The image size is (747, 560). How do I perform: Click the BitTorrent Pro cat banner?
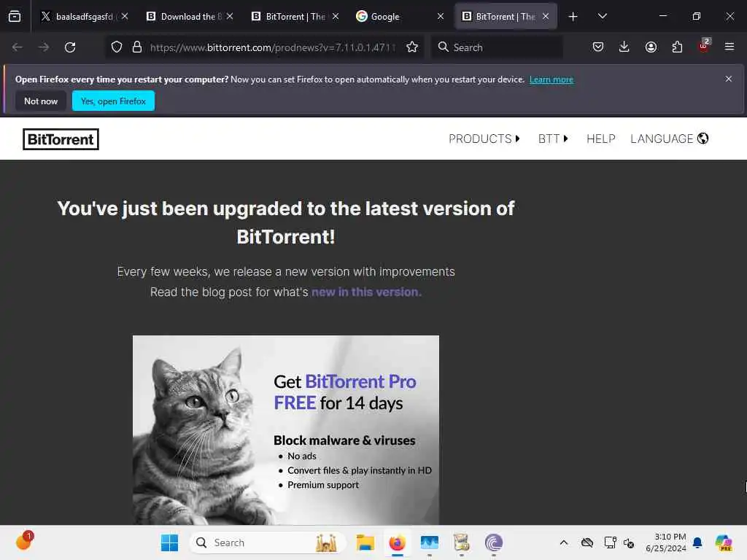[286, 430]
